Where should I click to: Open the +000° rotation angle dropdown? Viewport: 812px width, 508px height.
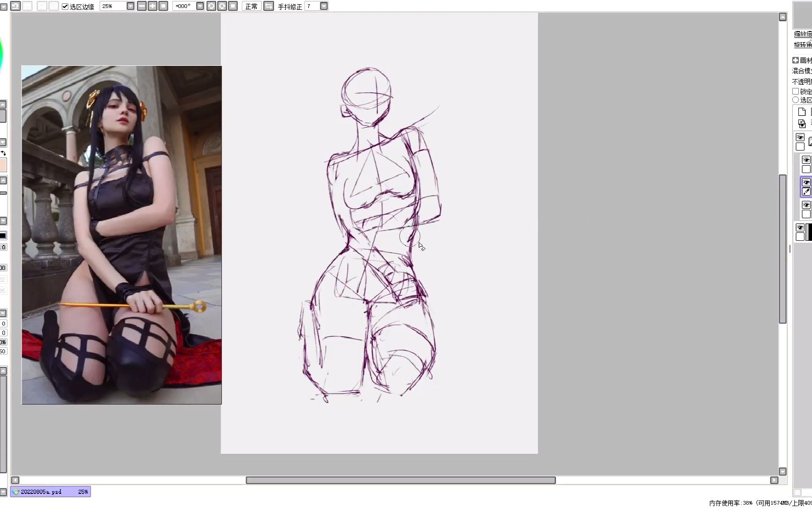[200, 6]
